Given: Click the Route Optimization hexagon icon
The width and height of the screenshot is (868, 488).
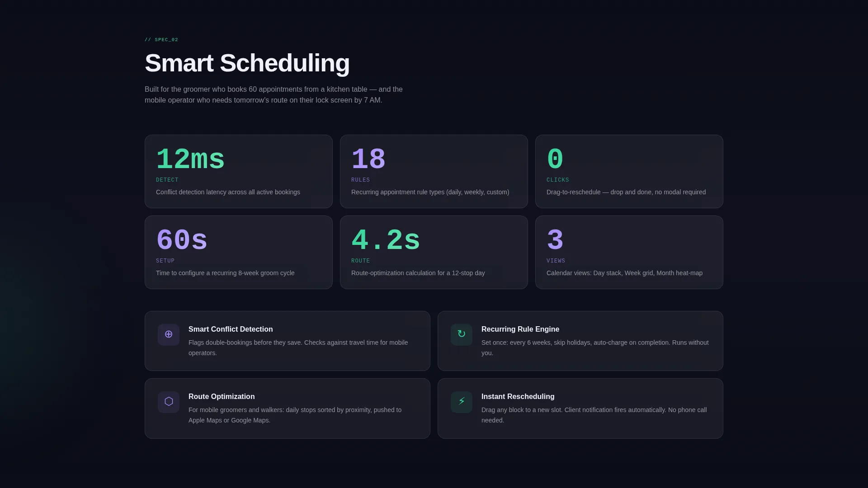Looking at the screenshot, I should (x=169, y=402).
